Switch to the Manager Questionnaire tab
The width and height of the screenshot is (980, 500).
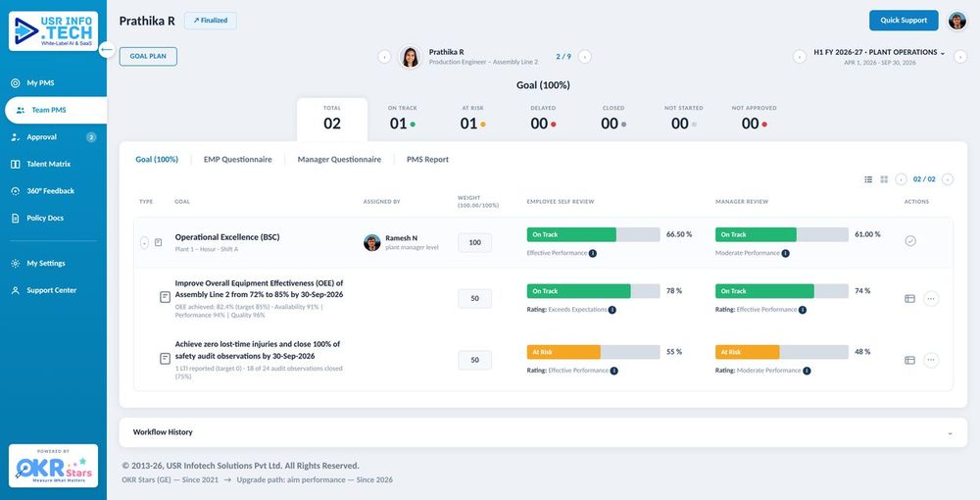(x=339, y=160)
